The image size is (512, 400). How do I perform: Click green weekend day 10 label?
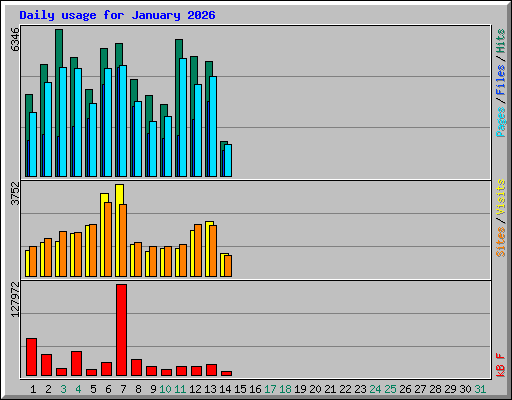(x=165, y=389)
